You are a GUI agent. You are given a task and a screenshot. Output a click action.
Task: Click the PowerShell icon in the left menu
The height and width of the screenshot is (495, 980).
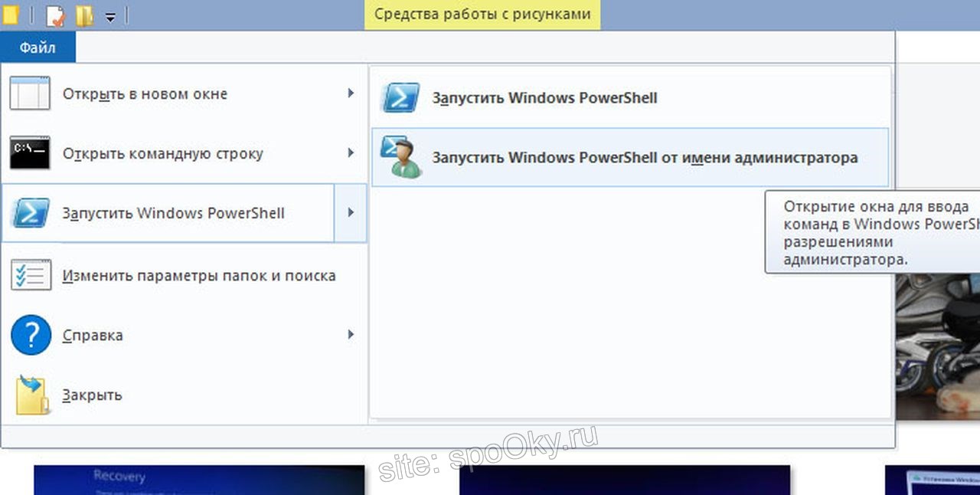[x=31, y=213]
